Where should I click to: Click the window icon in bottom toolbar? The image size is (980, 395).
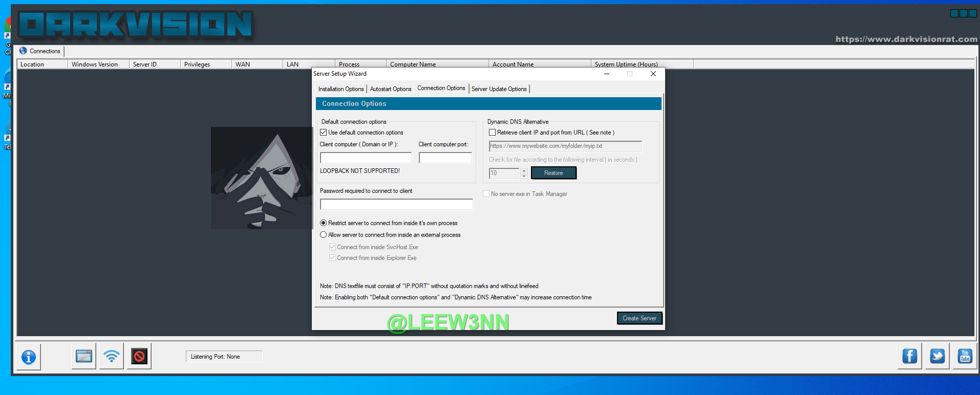pos(84,356)
